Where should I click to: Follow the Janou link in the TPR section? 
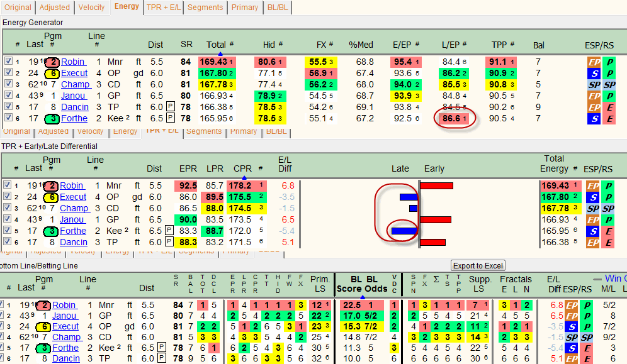(72, 219)
